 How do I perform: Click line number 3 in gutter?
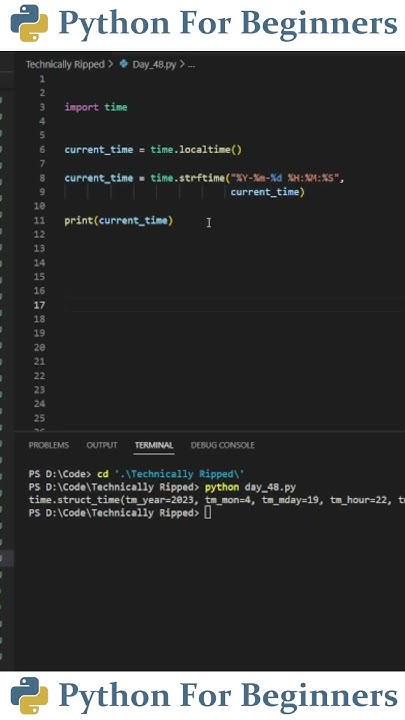coord(42,107)
